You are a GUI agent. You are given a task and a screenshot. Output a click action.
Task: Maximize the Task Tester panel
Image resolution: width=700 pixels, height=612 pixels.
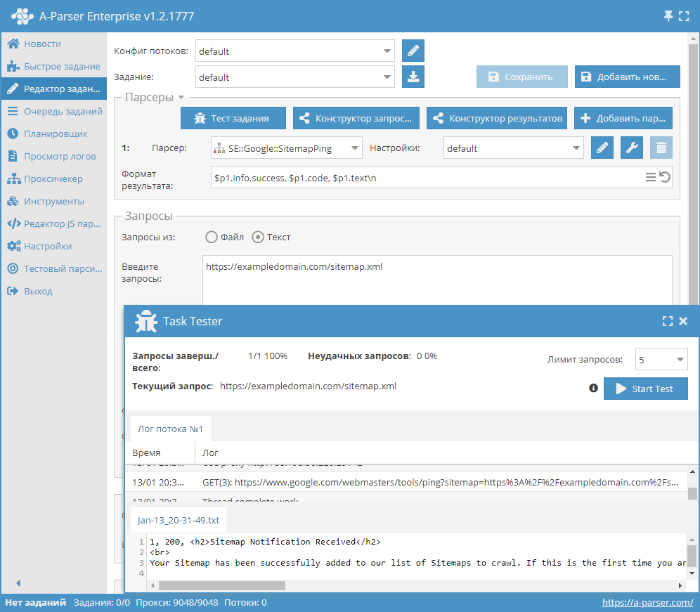pyautogui.click(x=668, y=321)
